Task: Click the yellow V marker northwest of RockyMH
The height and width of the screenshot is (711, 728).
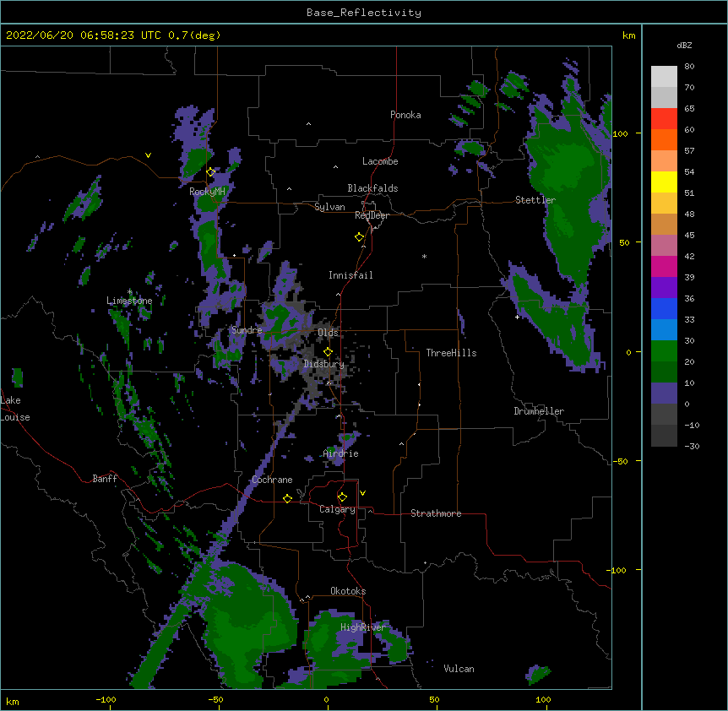Action: tap(148, 155)
